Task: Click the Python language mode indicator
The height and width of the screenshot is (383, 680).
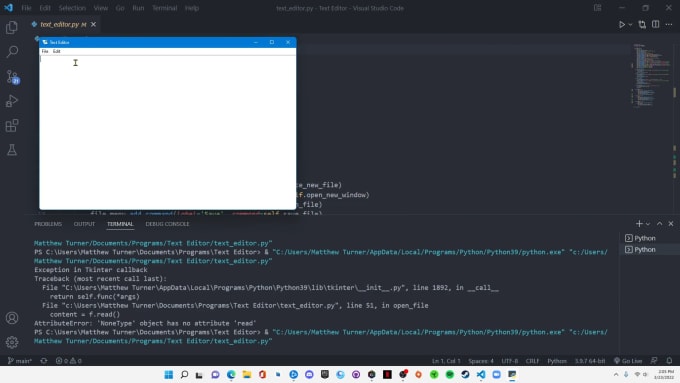Action: tap(557, 361)
